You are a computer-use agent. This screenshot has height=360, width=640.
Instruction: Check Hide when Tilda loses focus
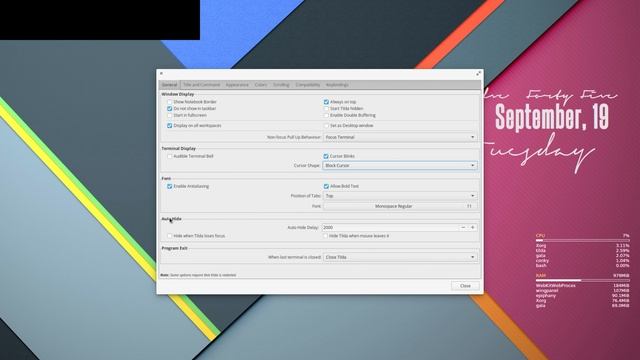click(x=169, y=236)
